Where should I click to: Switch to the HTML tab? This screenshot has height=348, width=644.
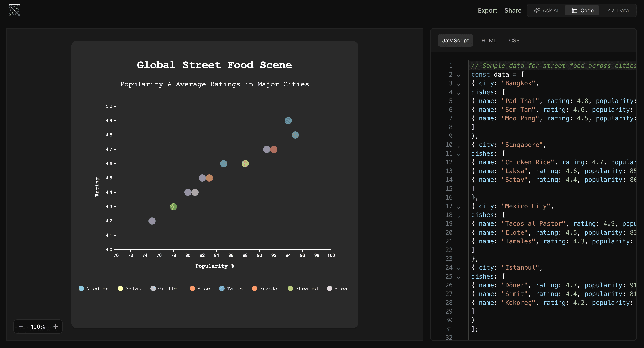point(489,40)
